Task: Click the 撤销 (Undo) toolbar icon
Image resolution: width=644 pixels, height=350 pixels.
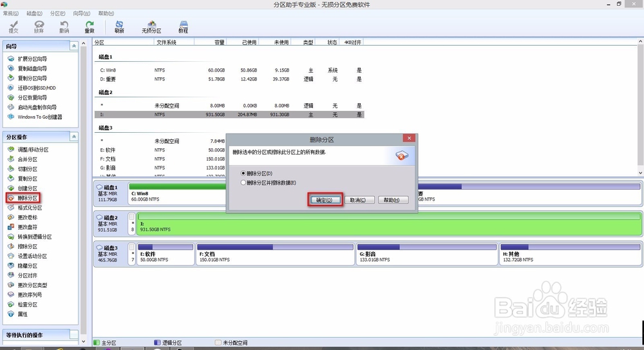Action: (x=64, y=27)
